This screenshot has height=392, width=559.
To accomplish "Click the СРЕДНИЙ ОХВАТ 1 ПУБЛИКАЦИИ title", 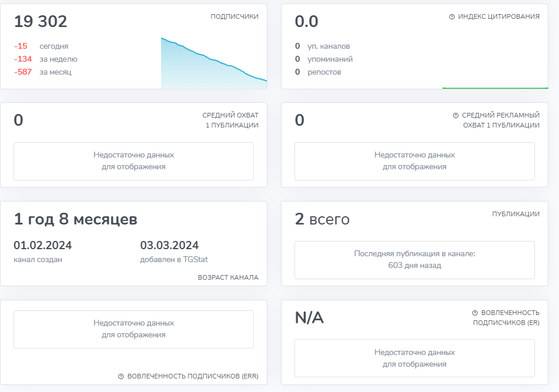I will (x=230, y=120).
